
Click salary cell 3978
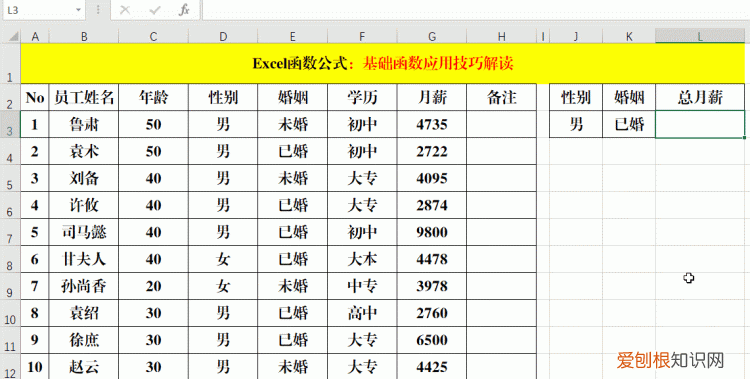(432, 286)
